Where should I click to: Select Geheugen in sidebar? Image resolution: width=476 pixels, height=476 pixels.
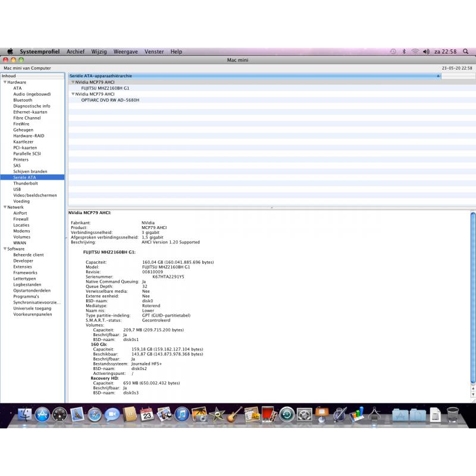tap(23, 130)
